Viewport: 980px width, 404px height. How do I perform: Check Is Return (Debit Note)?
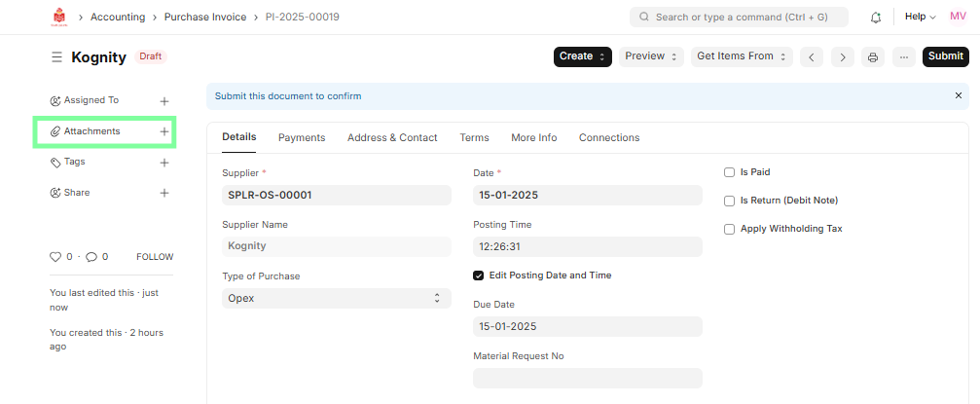click(730, 201)
